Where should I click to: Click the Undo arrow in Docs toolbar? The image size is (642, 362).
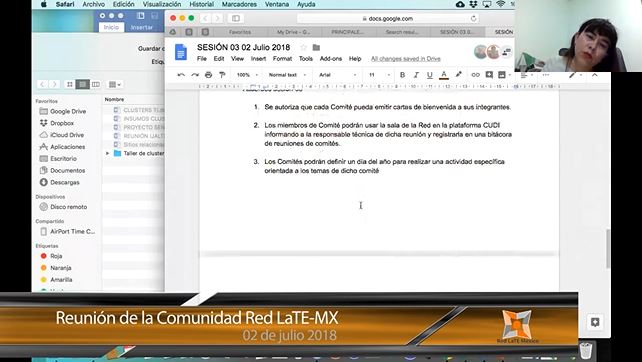[x=181, y=75]
